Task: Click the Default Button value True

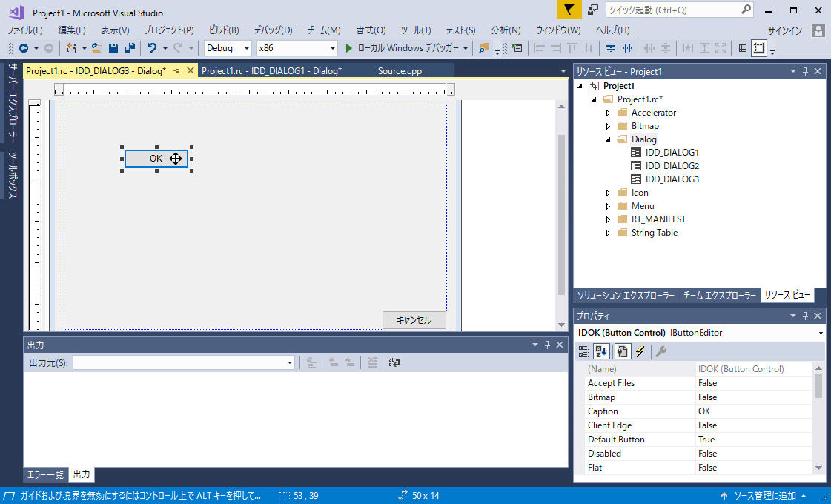Action: pos(754,440)
